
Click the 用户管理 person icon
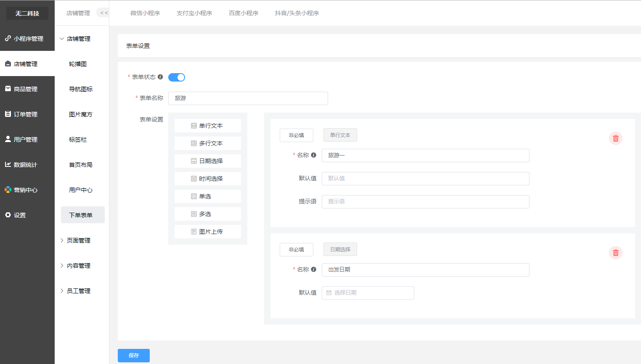tap(8, 139)
